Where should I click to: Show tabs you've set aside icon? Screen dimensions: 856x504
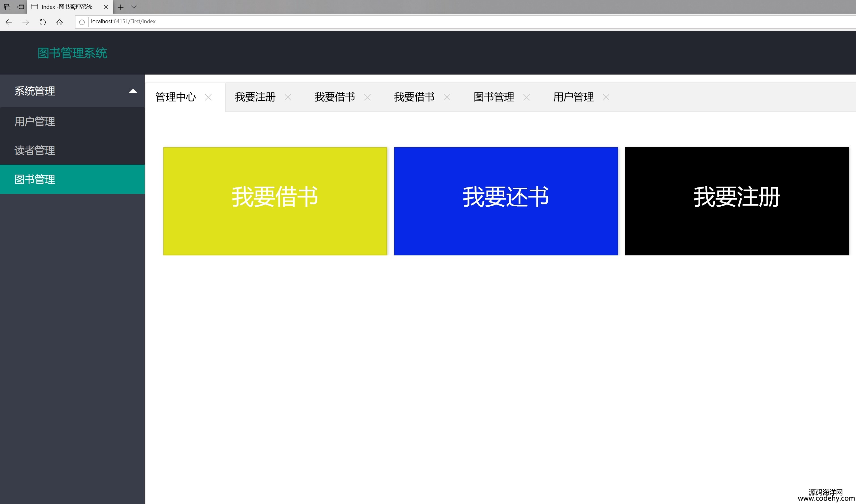click(7, 7)
